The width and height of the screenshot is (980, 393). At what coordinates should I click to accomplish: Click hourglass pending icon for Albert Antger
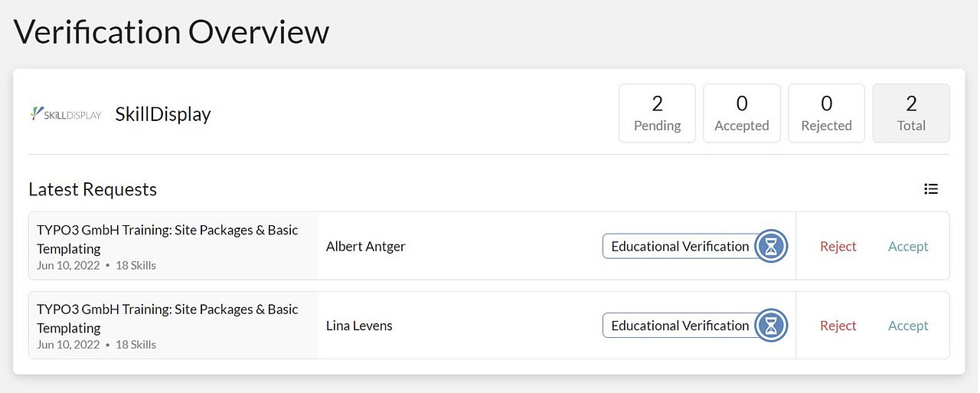(x=771, y=246)
